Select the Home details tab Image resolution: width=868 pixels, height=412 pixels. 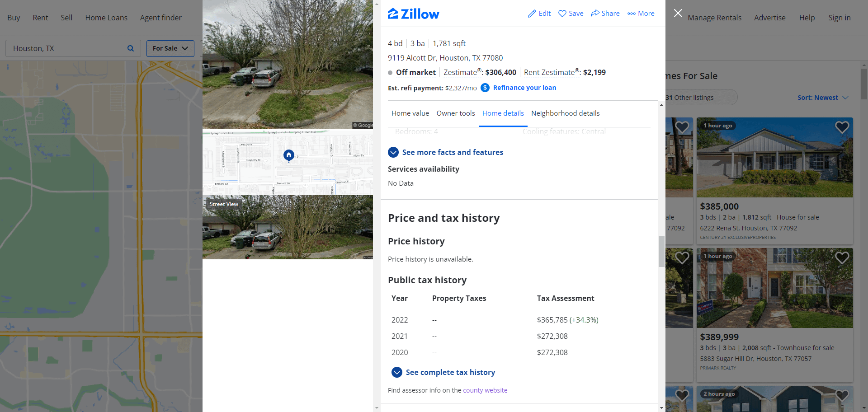click(x=503, y=113)
